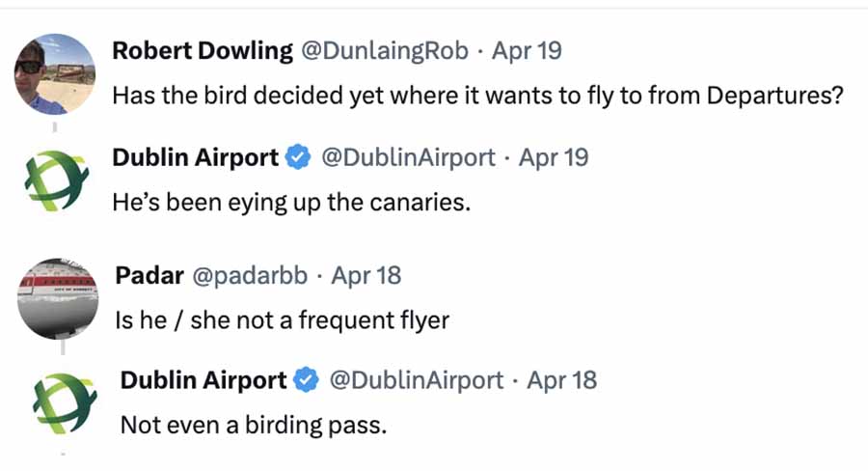868x471 pixels.
Task: Click the verified badge on the birding pass reply
Action: [306, 380]
